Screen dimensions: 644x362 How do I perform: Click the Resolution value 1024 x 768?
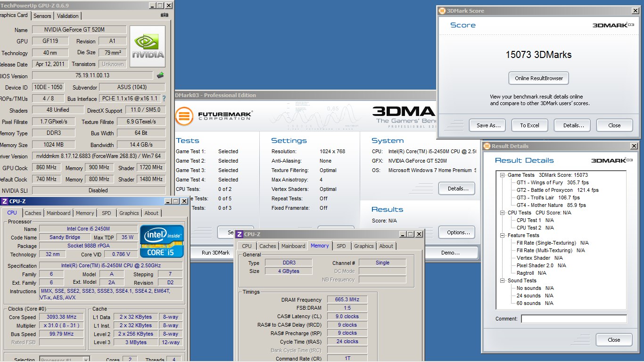tap(332, 151)
